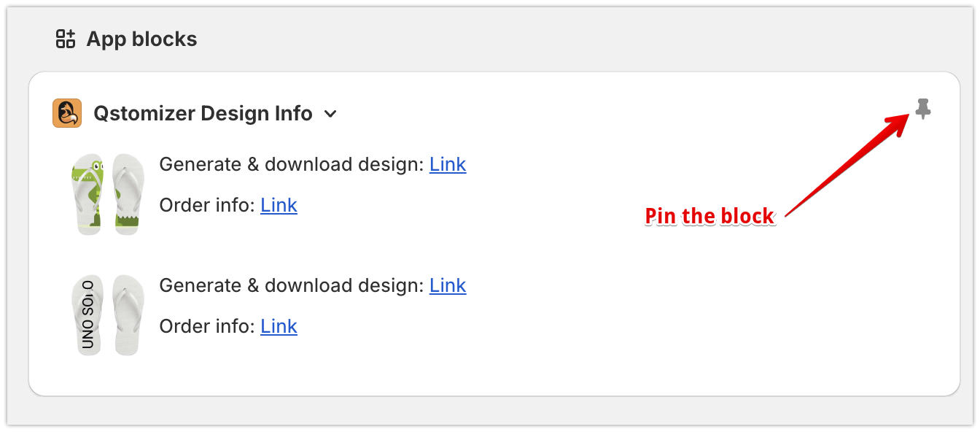The height and width of the screenshot is (432, 980).
Task: Click the App blocks grid icon
Action: coord(66,39)
